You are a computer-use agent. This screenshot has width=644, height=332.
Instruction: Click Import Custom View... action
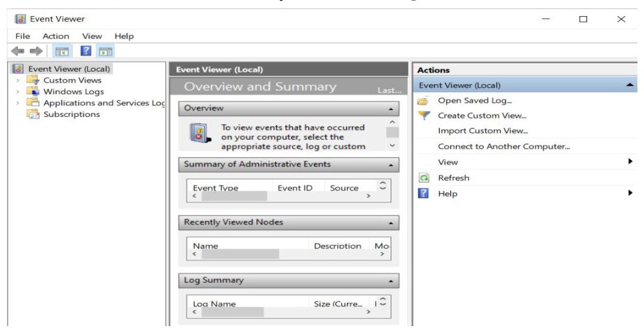tap(483, 131)
